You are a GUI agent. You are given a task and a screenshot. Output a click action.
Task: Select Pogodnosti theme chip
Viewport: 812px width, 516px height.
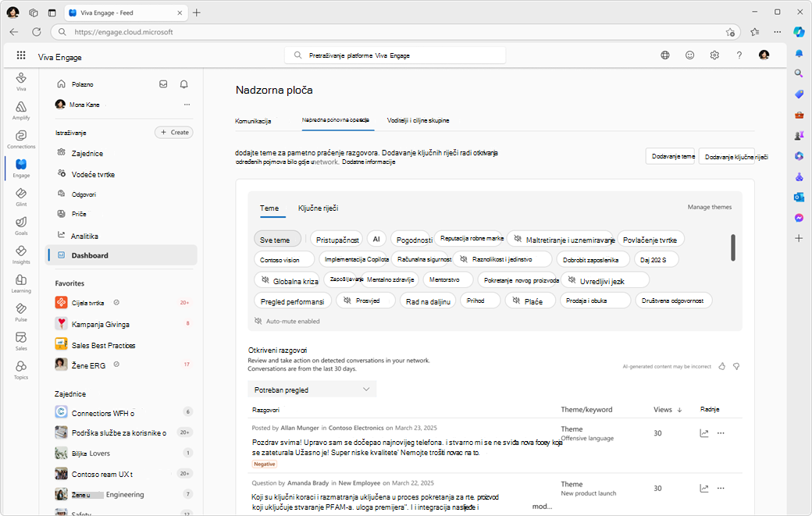pyautogui.click(x=411, y=239)
